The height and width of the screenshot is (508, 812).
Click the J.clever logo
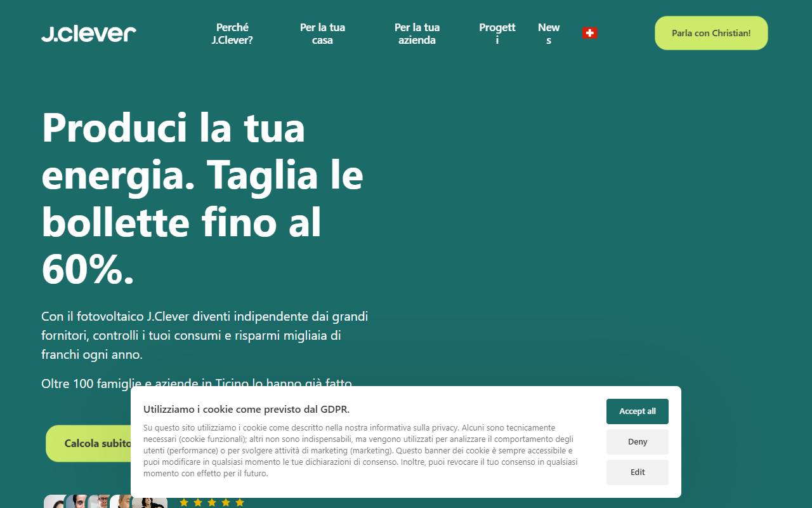click(89, 34)
